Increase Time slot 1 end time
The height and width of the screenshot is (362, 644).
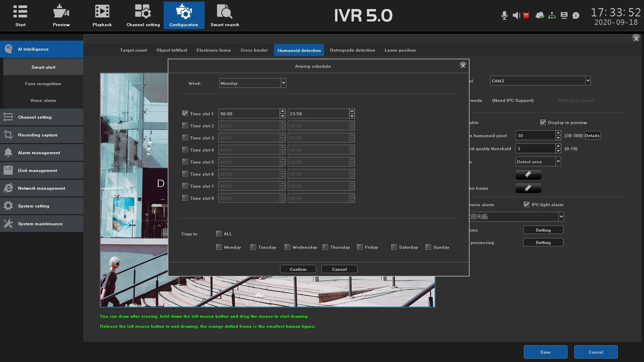click(352, 111)
